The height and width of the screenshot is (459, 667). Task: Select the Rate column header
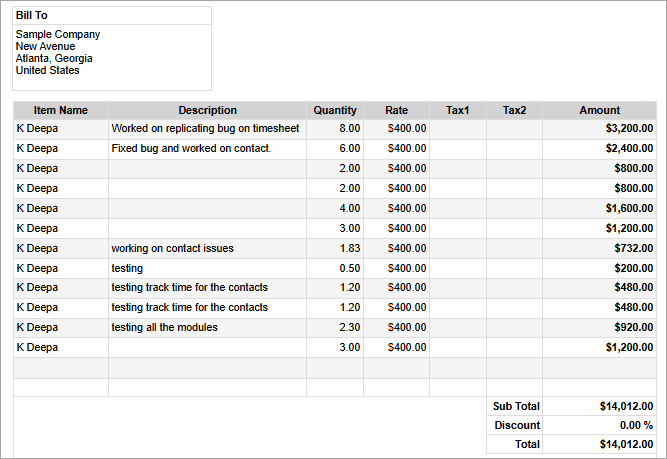tap(396, 110)
